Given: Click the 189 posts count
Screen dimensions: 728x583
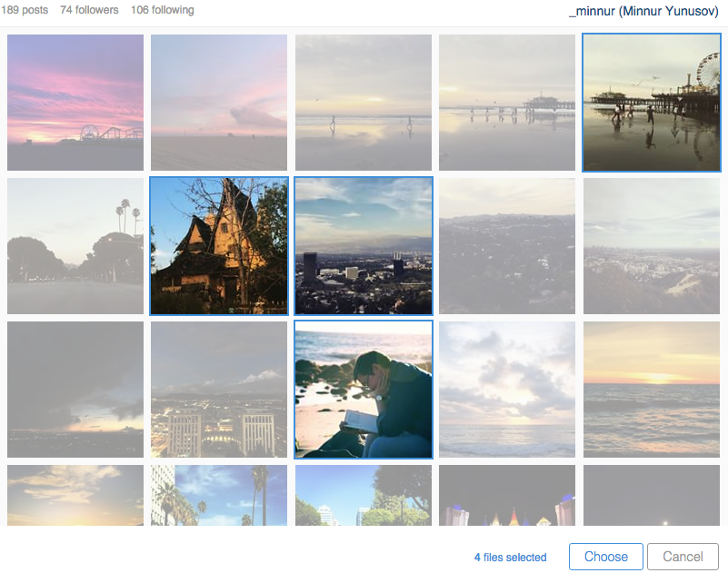Looking at the screenshot, I should [x=26, y=10].
